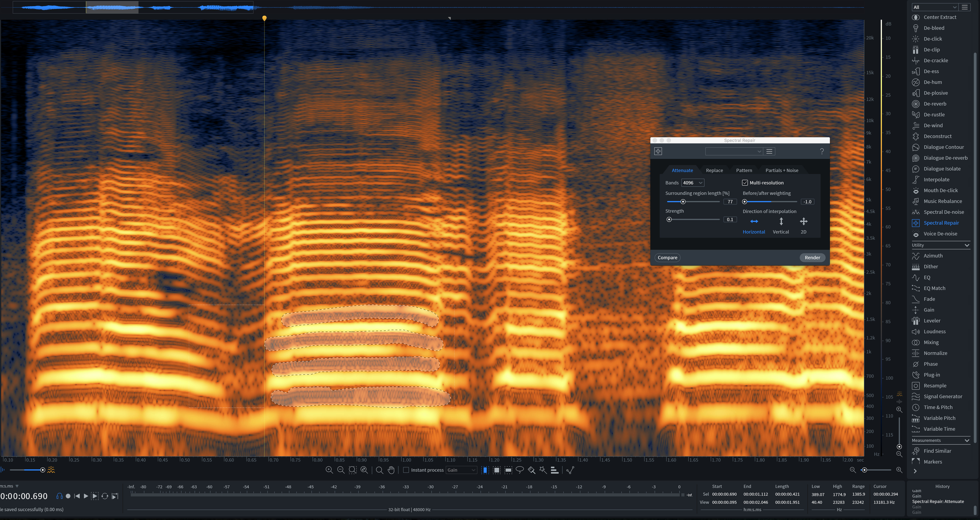Switch to the Pattern tab
Image resolution: width=980 pixels, height=520 pixels.
coord(744,170)
